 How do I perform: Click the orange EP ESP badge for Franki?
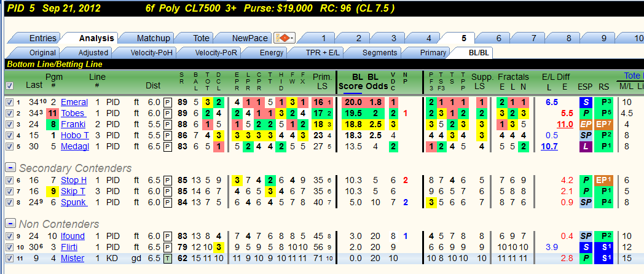(586, 125)
